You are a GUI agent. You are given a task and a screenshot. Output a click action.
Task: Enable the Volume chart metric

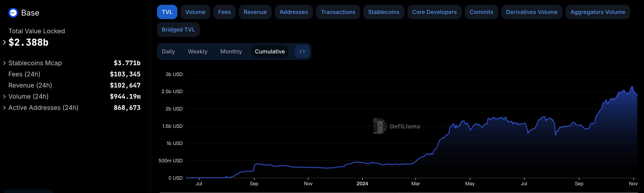point(195,12)
